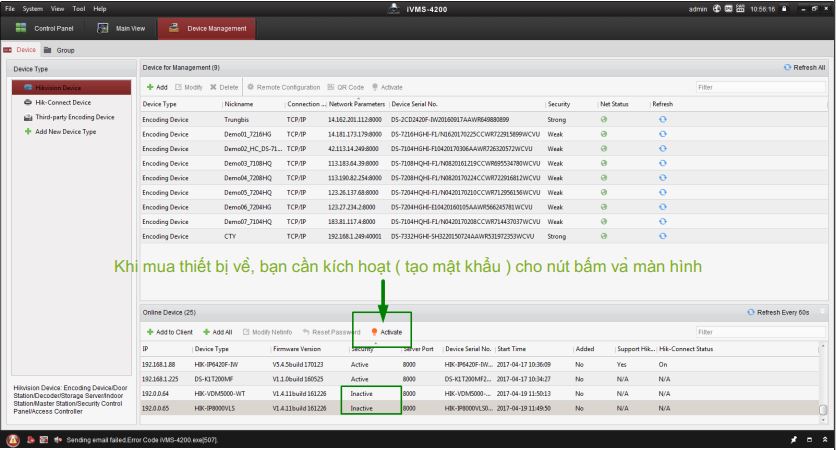Select online device 192.0.0.65
The width and height of the screenshot is (836, 450).
[479, 408]
